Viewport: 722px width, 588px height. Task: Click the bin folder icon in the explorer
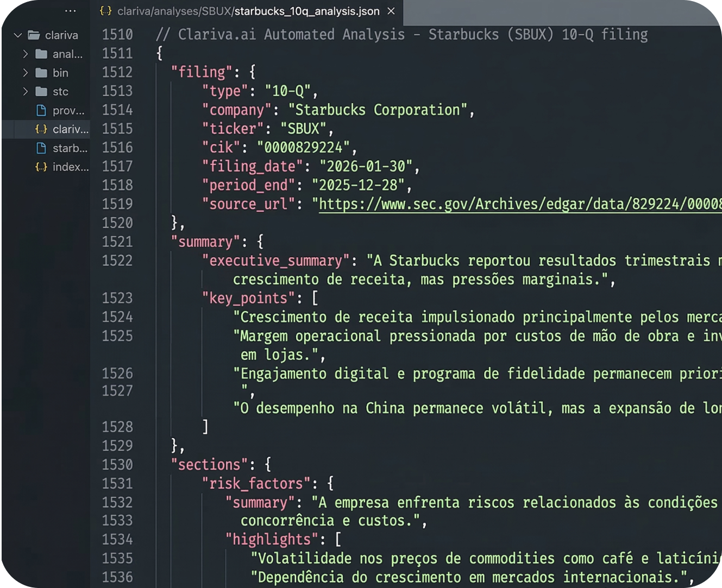(x=41, y=72)
